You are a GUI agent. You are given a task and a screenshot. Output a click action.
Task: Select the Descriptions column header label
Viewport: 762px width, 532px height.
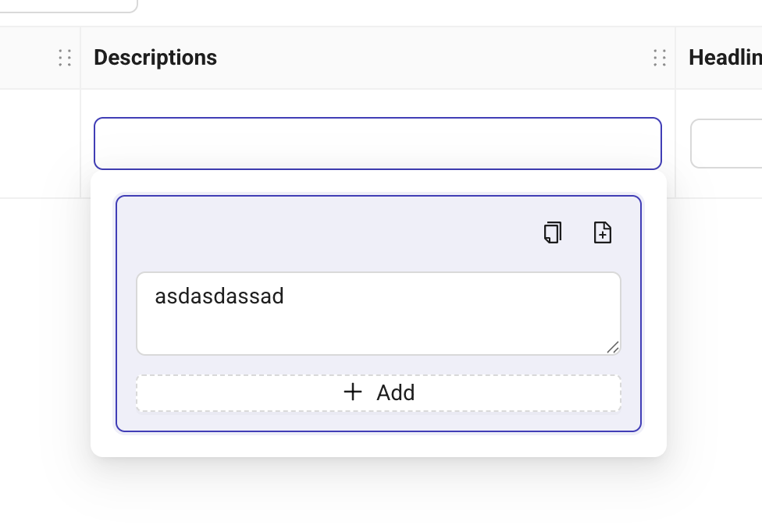[155, 58]
